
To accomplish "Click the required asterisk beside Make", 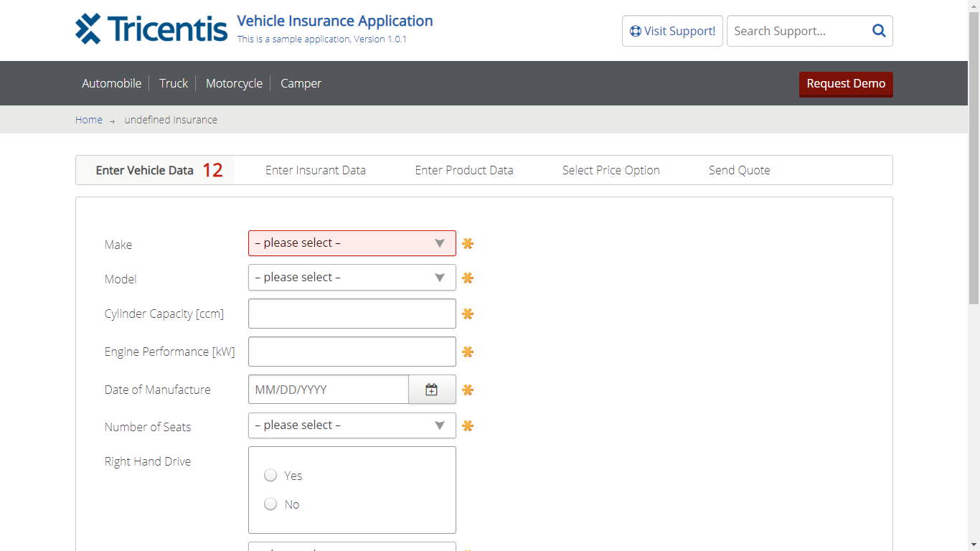I will click(468, 244).
